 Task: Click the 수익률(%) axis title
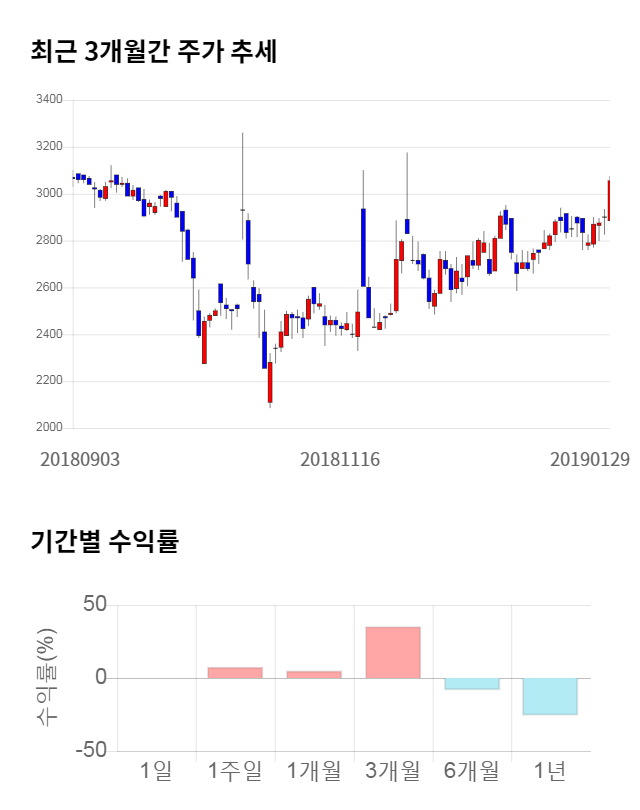(x=48, y=677)
